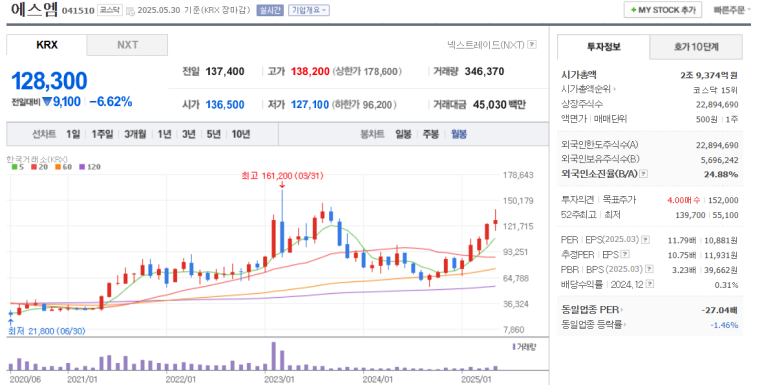This screenshot has height=385, width=773.
Task: Add stock via MY STOCK 추가 button
Action: pos(663,10)
